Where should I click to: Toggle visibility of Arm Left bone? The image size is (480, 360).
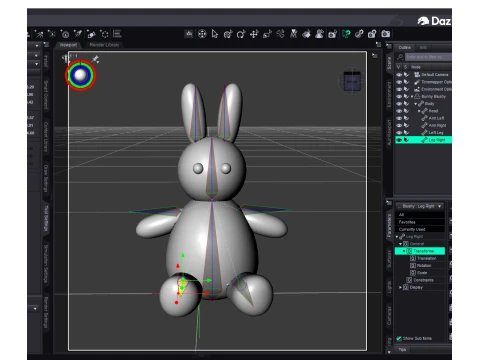pyautogui.click(x=399, y=118)
